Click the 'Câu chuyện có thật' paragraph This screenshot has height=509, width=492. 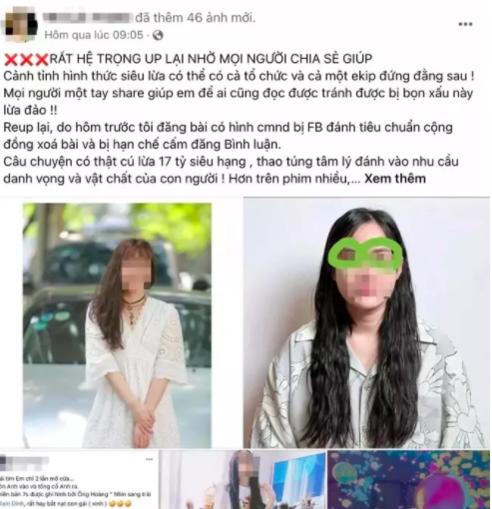point(231,170)
